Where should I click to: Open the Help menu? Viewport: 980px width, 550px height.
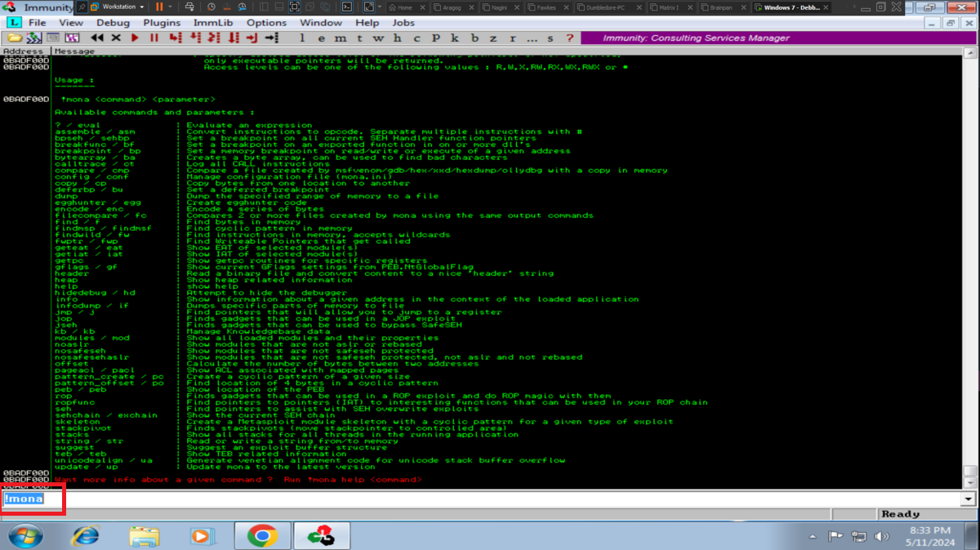367,23
